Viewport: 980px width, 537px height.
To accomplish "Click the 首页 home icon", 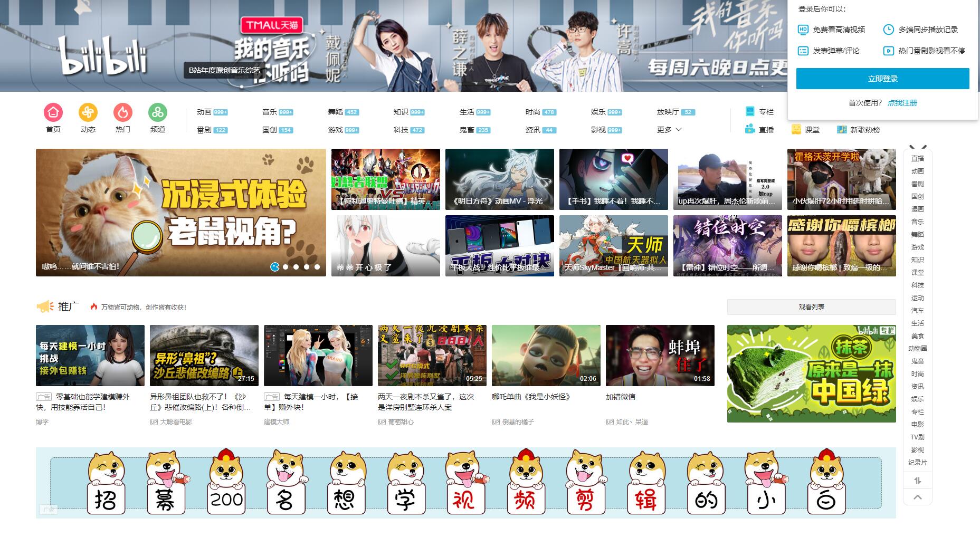I will click(x=53, y=111).
